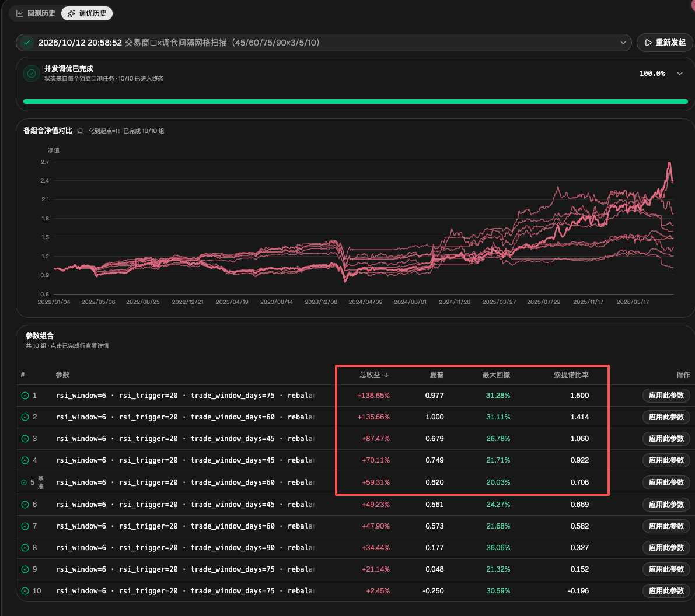
Task: Click the status check icon of row 7
Action: (25, 526)
